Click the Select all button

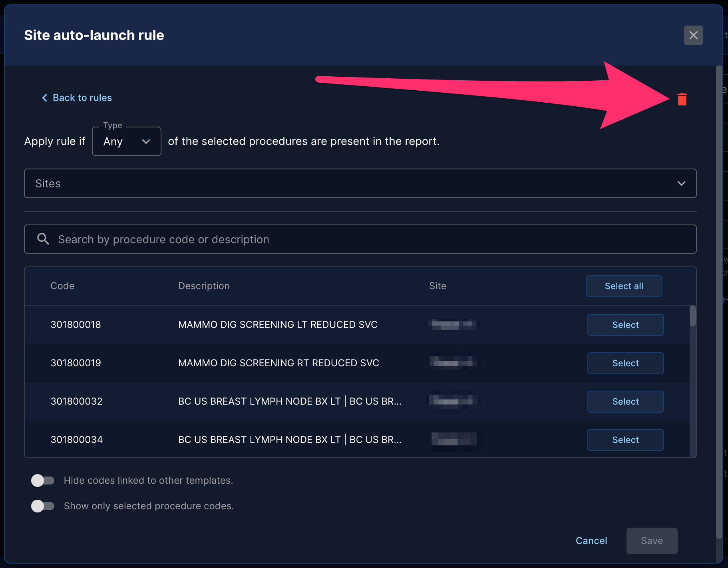pyautogui.click(x=624, y=286)
